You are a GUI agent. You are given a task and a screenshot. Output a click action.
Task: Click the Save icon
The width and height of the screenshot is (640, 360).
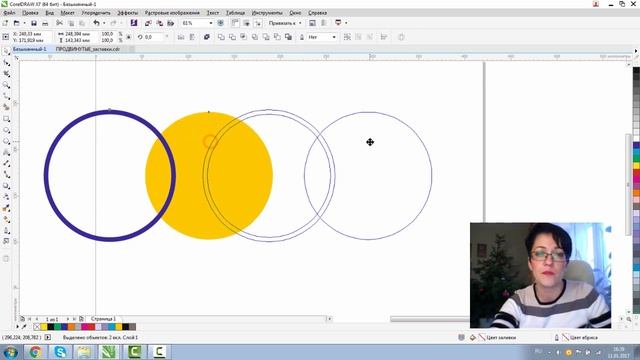pos(34,23)
